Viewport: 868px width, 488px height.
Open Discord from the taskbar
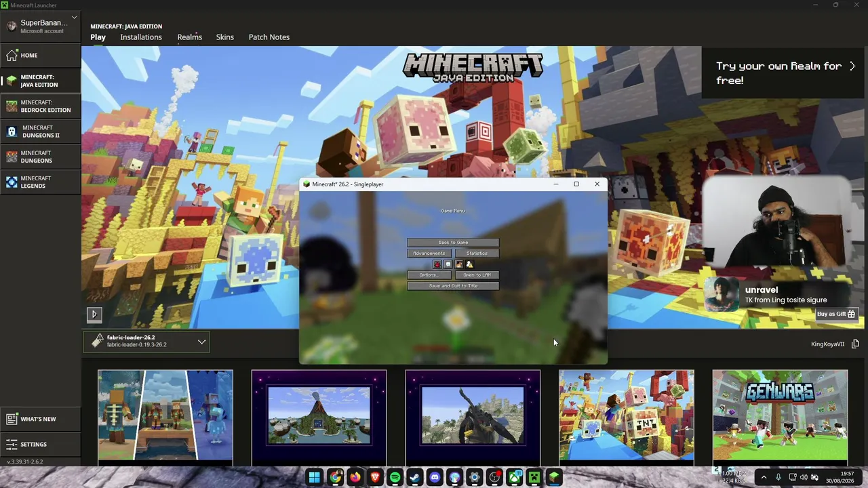(435, 477)
